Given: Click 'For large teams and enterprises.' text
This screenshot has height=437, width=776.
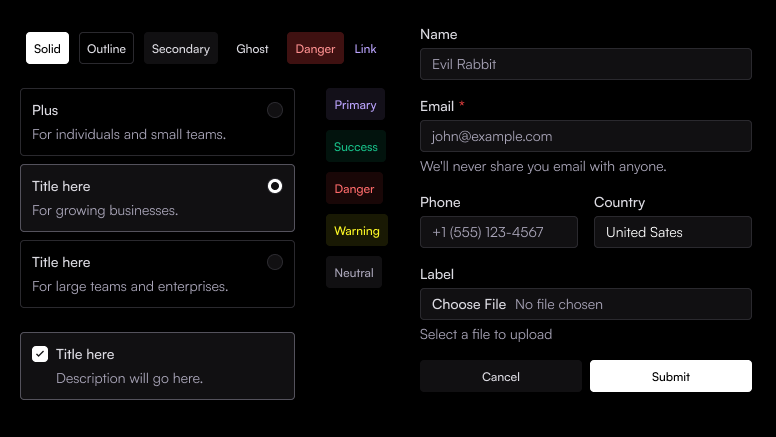Looking at the screenshot, I should [130, 286].
